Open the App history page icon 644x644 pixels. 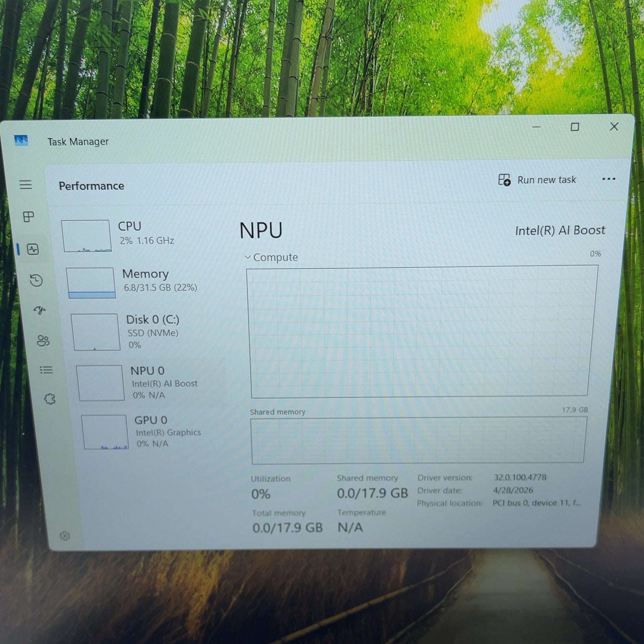36,280
